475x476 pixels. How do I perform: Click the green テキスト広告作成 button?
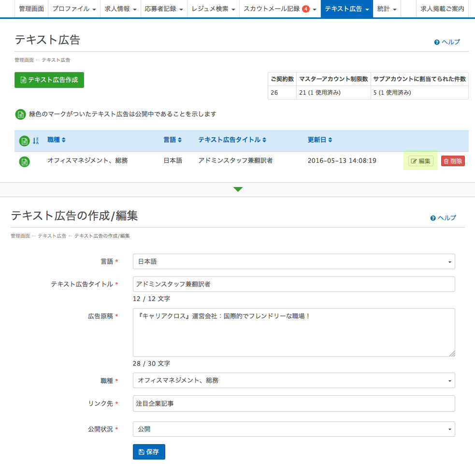[x=49, y=80]
